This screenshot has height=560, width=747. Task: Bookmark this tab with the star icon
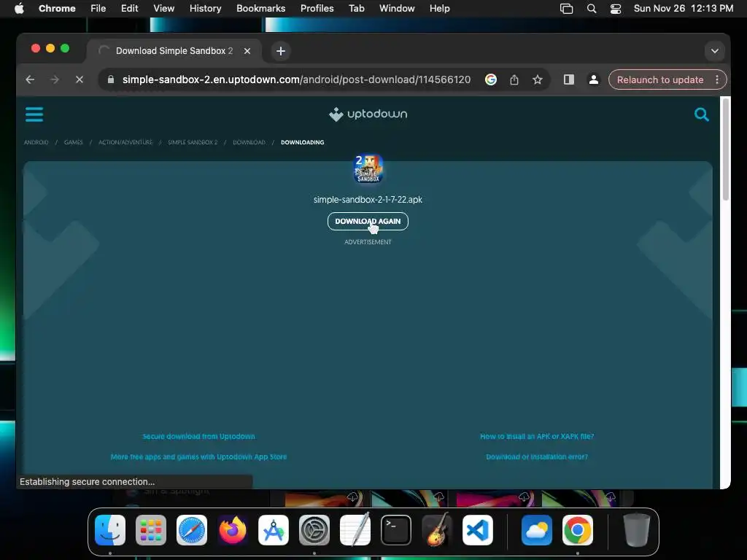click(538, 79)
